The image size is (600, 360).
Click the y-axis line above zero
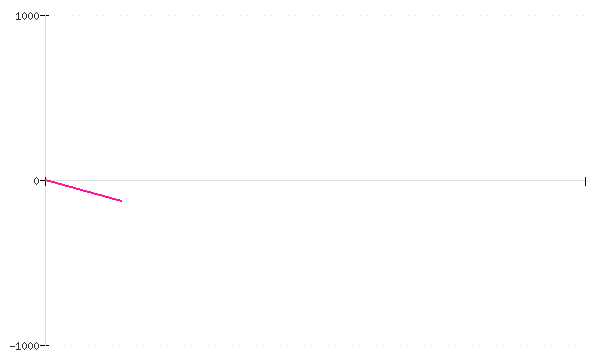click(46, 98)
